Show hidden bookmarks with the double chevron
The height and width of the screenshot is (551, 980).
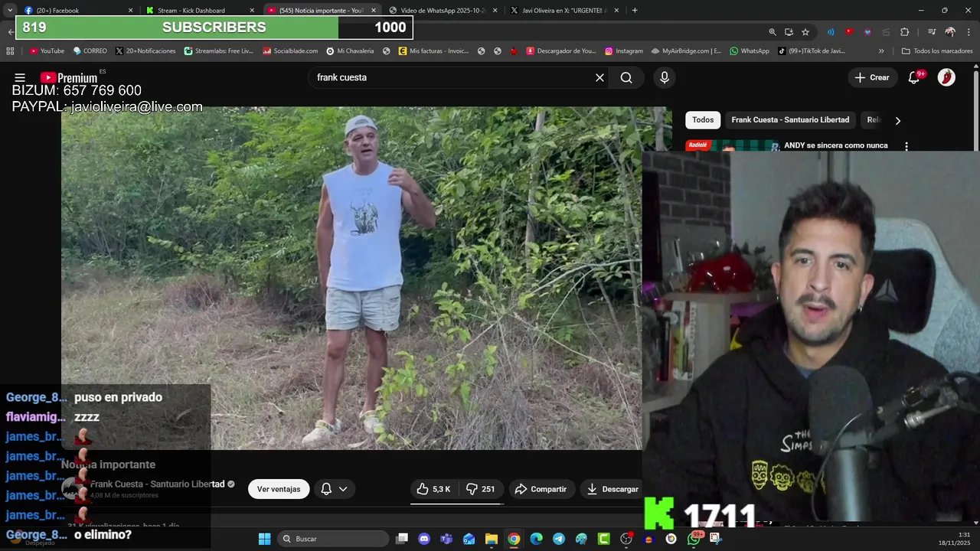point(881,51)
